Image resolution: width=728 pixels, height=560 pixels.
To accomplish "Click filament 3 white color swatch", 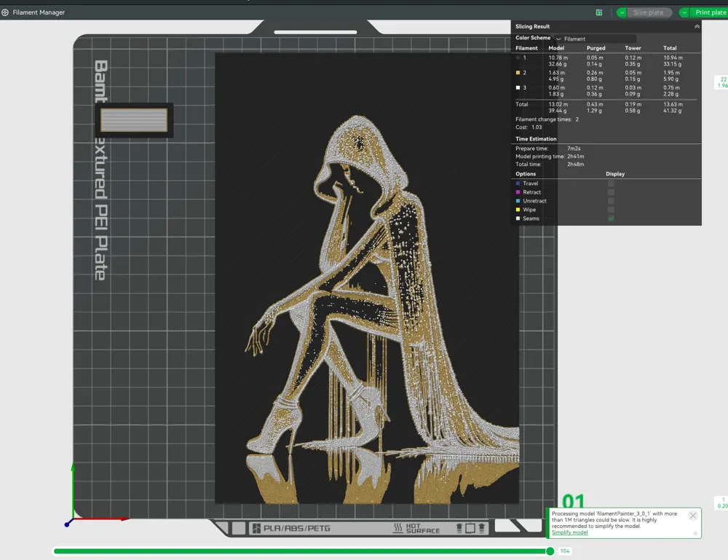I will pyautogui.click(x=518, y=88).
